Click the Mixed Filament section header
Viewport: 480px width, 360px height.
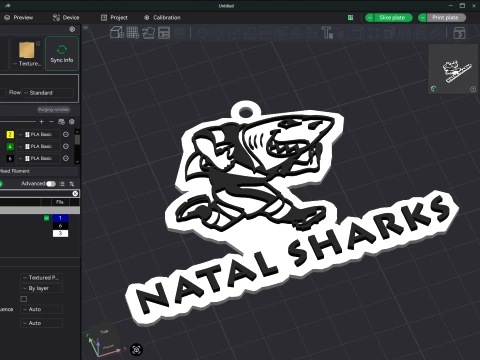(39, 171)
